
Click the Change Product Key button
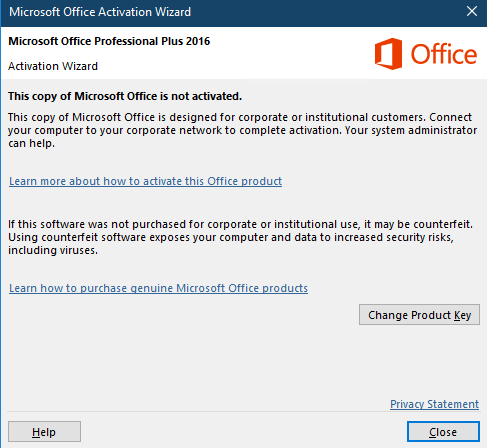(x=419, y=314)
